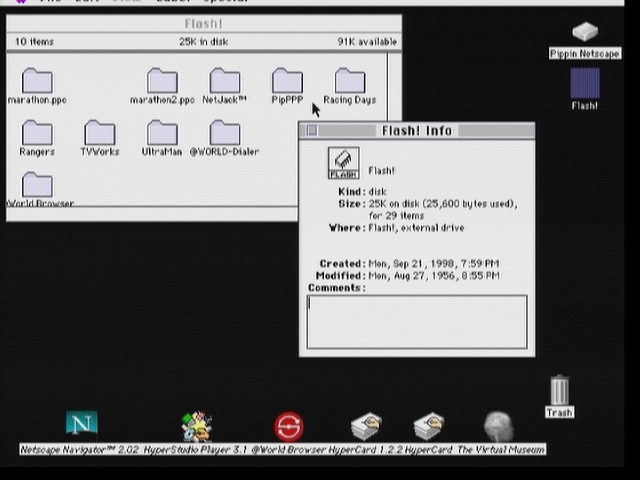Click the "@World Browser" launcher label
The height and width of the screenshot is (480, 640).
289,450
